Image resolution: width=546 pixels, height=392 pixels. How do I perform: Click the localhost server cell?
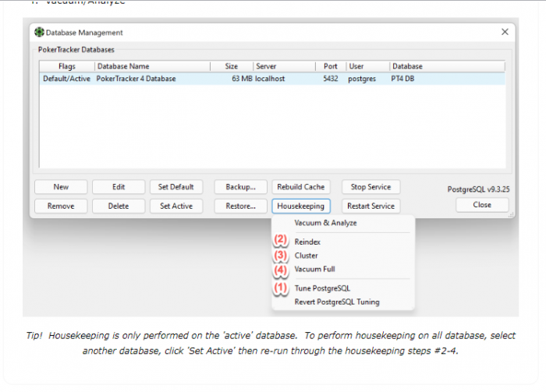coord(270,79)
